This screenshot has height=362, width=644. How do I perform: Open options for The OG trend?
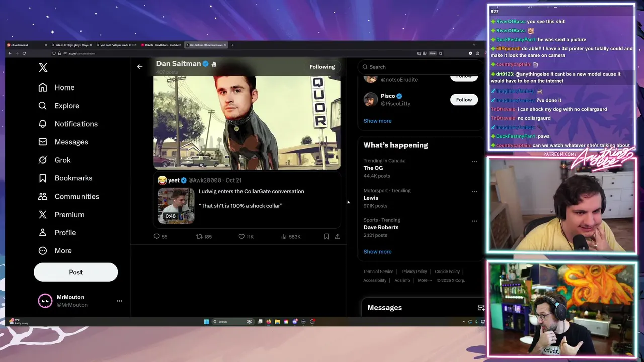point(474,162)
